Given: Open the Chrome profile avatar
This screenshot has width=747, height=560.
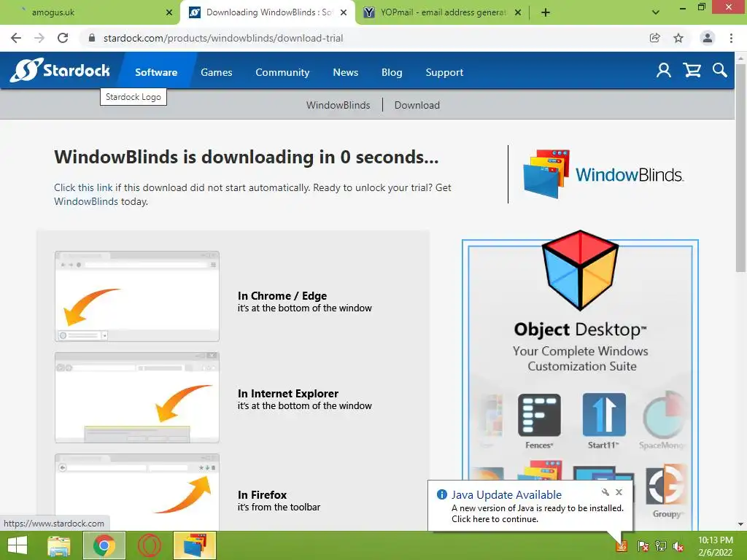Looking at the screenshot, I should tap(708, 38).
